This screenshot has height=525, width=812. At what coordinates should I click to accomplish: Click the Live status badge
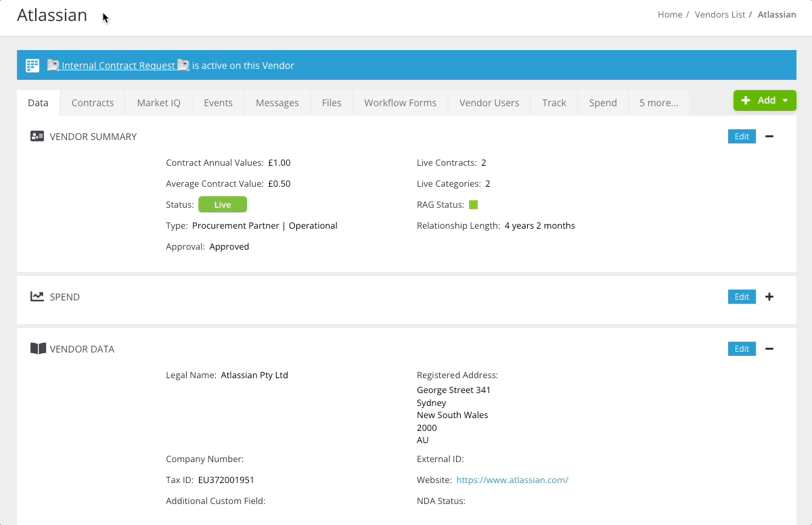(223, 204)
